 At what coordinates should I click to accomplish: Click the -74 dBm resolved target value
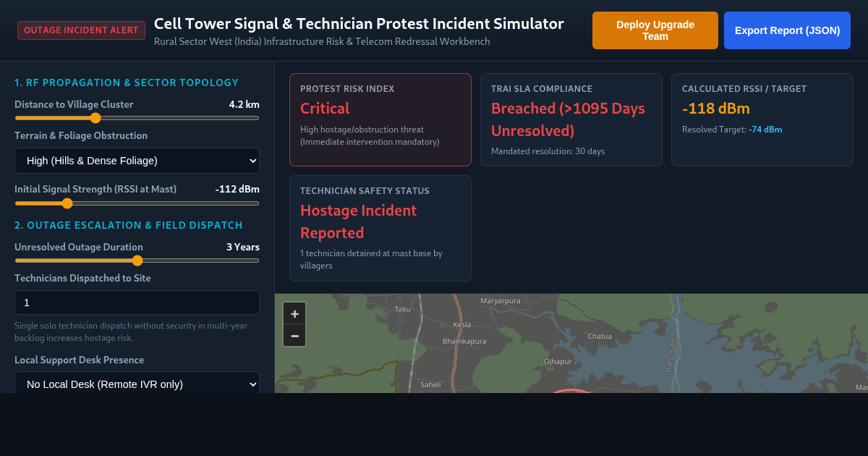(765, 130)
